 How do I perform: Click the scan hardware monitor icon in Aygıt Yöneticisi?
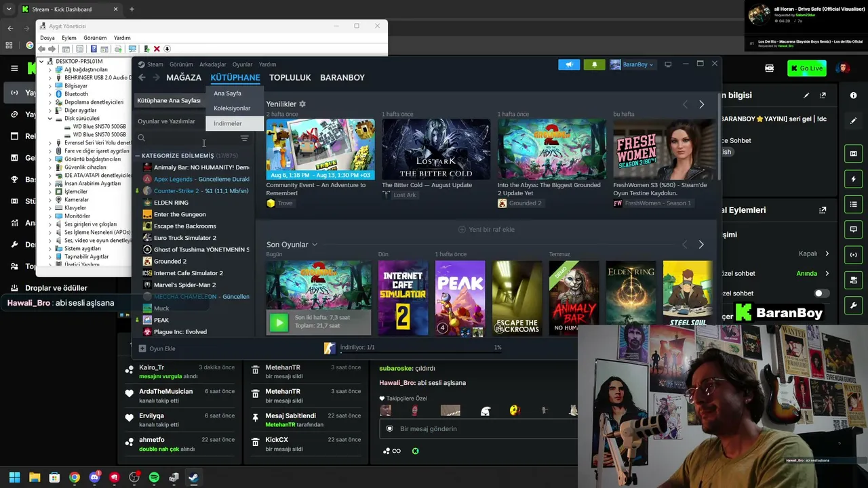(132, 49)
